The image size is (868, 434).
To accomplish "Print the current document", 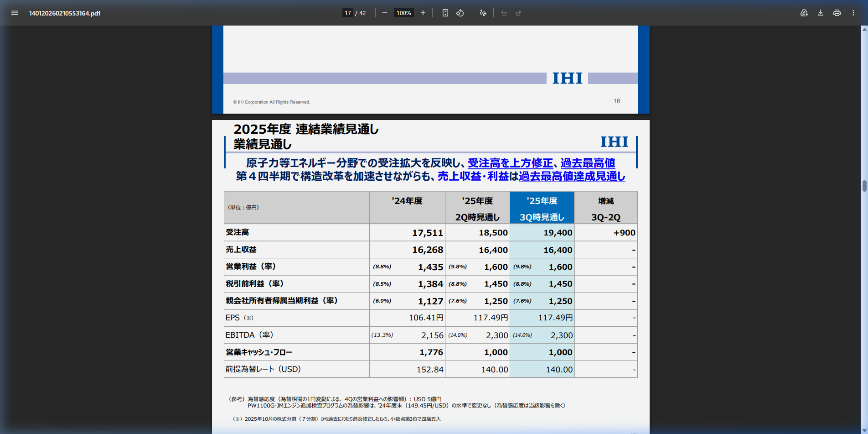I will [837, 13].
